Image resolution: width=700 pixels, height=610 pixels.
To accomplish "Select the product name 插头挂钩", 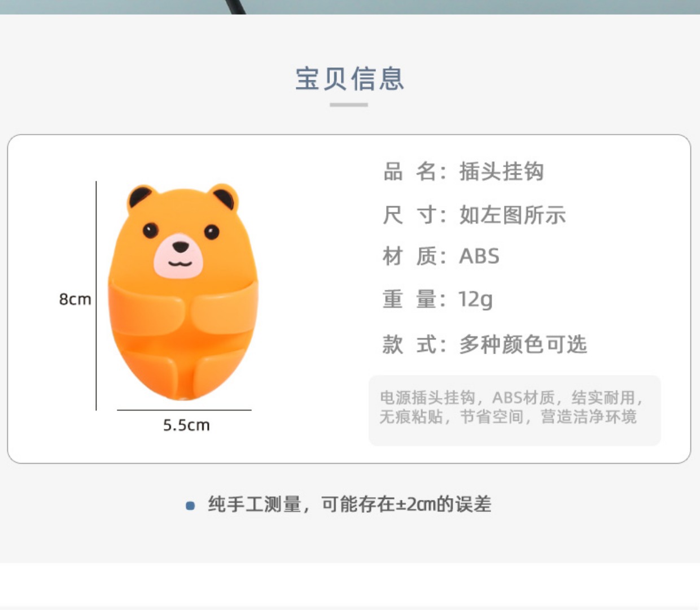I will pos(501,171).
